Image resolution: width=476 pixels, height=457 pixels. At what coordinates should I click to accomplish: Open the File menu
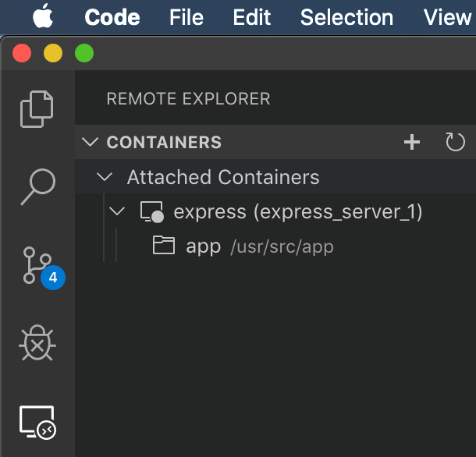click(x=186, y=17)
